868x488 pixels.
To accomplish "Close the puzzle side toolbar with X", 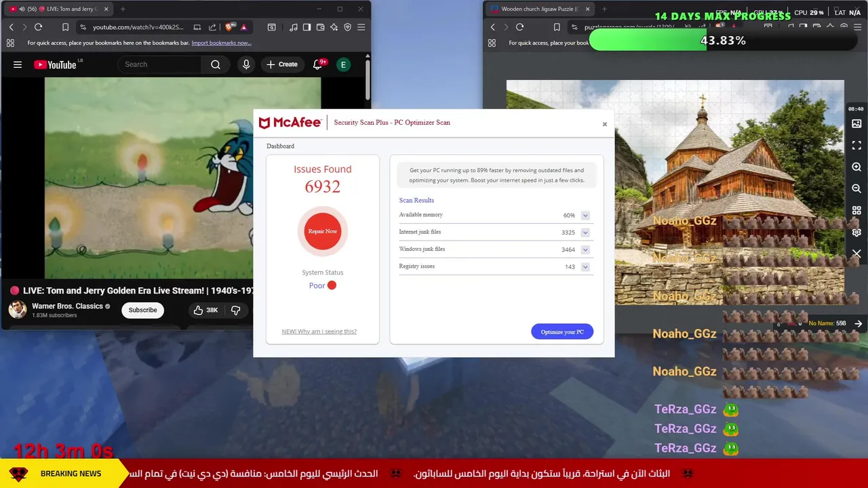I will (x=856, y=253).
